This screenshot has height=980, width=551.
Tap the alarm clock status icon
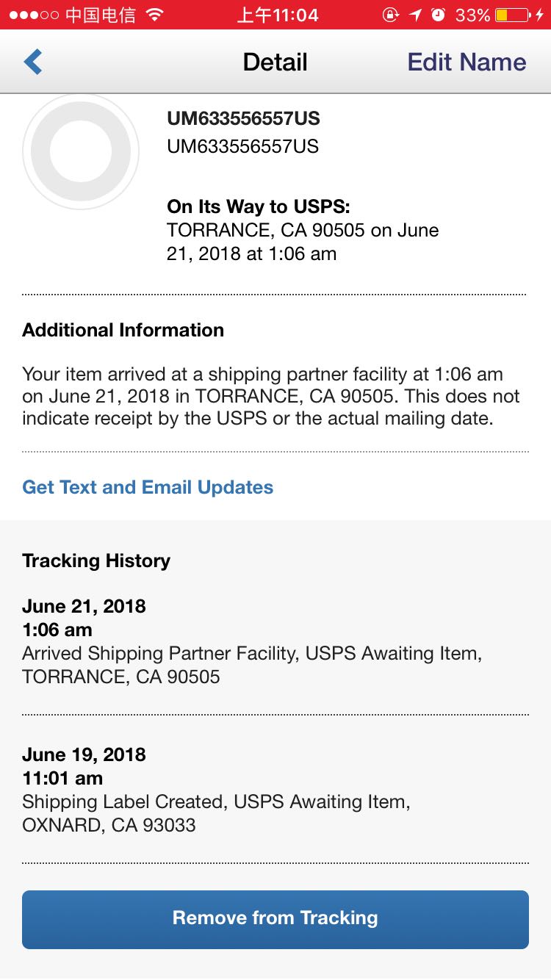click(x=439, y=15)
